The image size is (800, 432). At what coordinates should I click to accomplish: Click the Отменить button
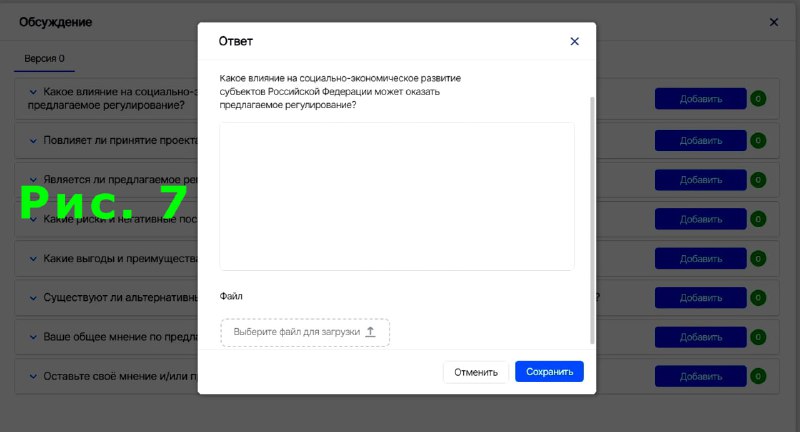[x=476, y=372]
